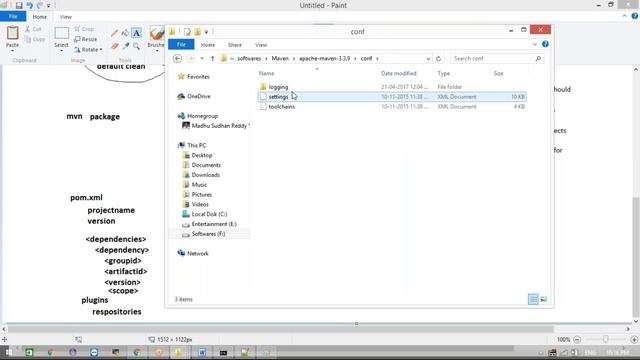Click 'apache-maven-3.3.9' in the address breadcrumb
The image size is (640, 360).
(324, 59)
